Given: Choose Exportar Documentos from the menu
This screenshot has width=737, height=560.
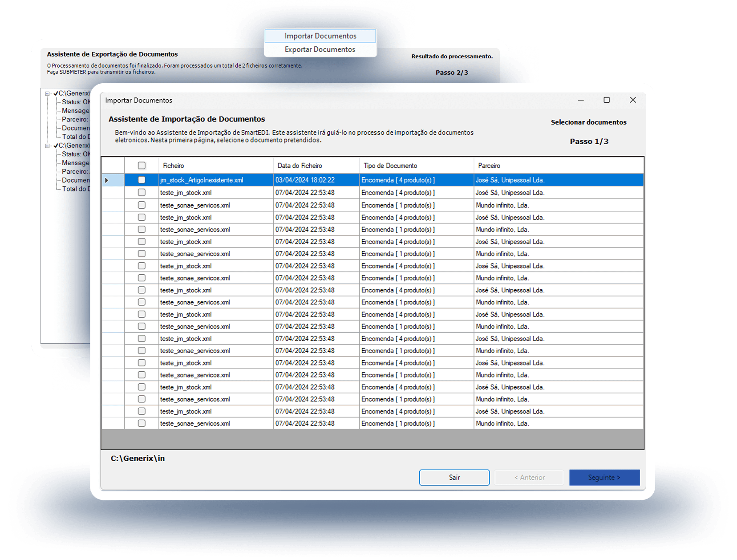Looking at the screenshot, I should coord(320,49).
